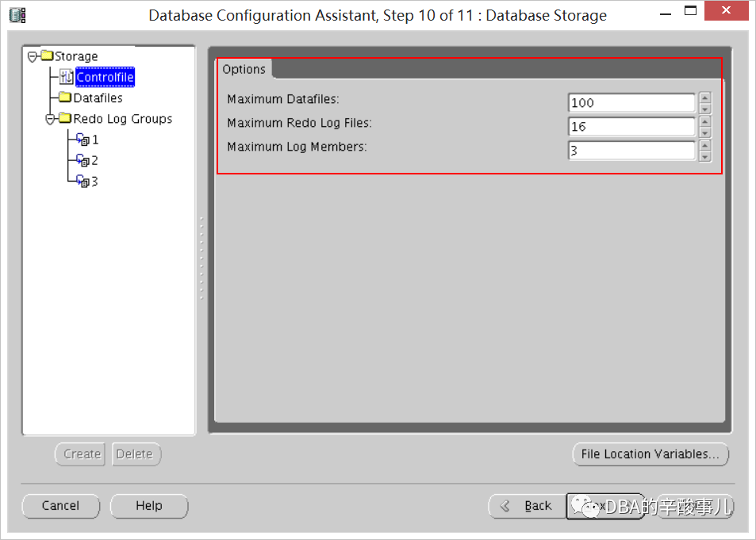The height and width of the screenshot is (540, 756).
Task: Open the Options tab
Action: point(244,70)
